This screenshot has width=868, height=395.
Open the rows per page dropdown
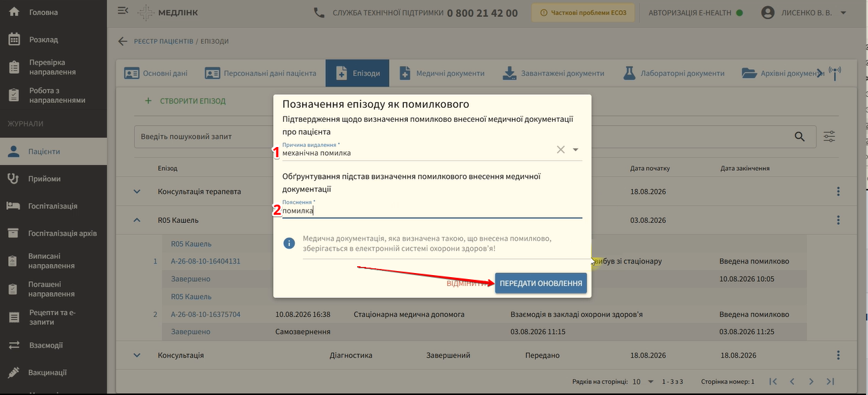pyautogui.click(x=643, y=381)
